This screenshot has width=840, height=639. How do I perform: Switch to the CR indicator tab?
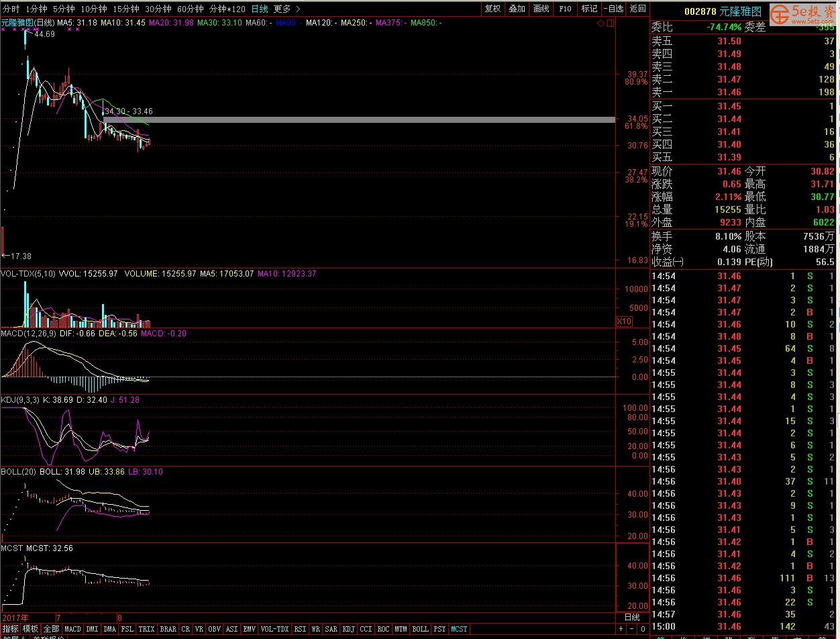186,629
